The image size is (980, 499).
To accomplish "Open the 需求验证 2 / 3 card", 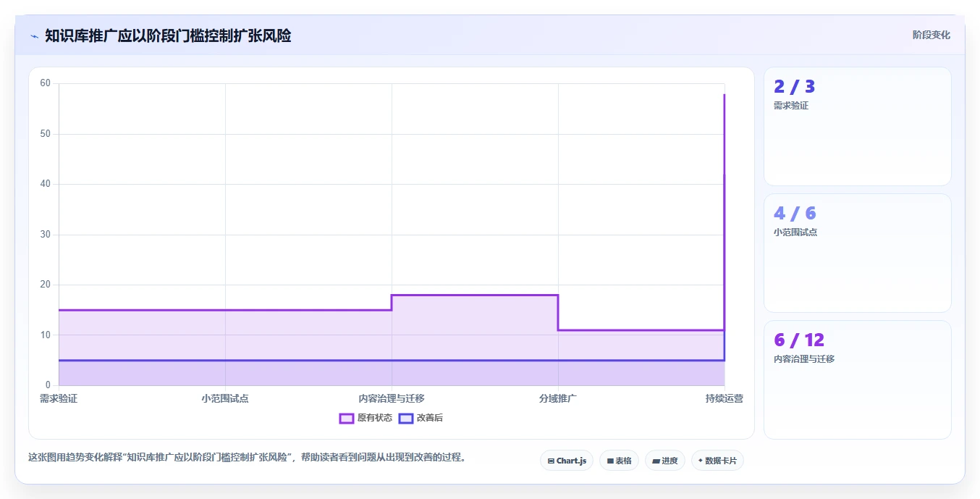I will pos(858,127).
